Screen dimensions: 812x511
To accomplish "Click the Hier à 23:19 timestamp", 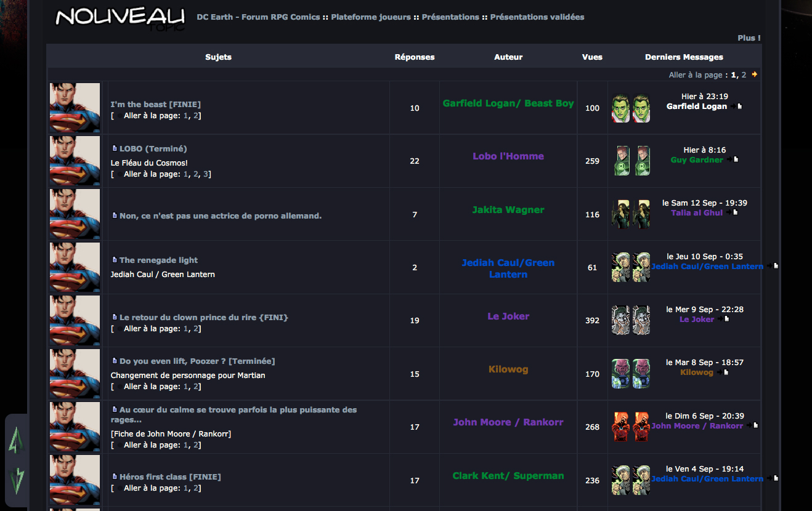I will tap(705, 97).
